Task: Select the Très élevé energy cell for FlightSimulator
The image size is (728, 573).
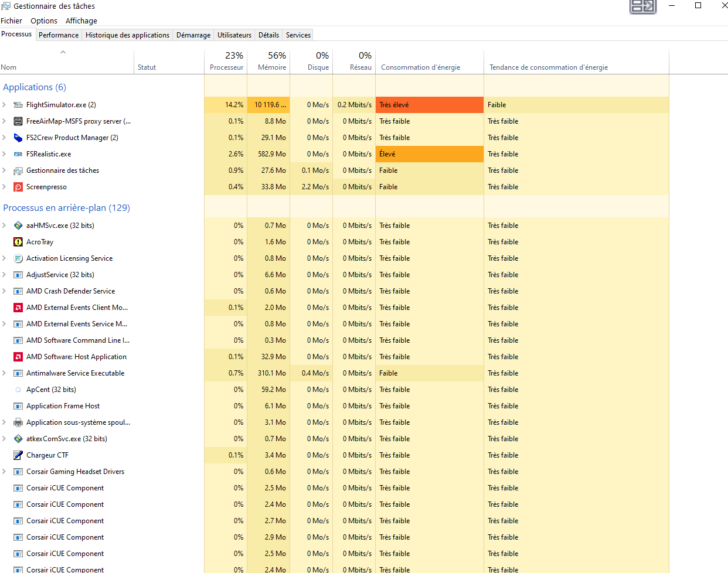Action: coord(429,105)
